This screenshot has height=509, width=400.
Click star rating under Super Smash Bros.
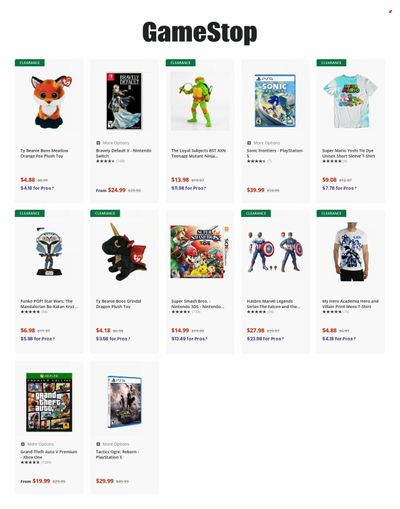click(181, 312)
